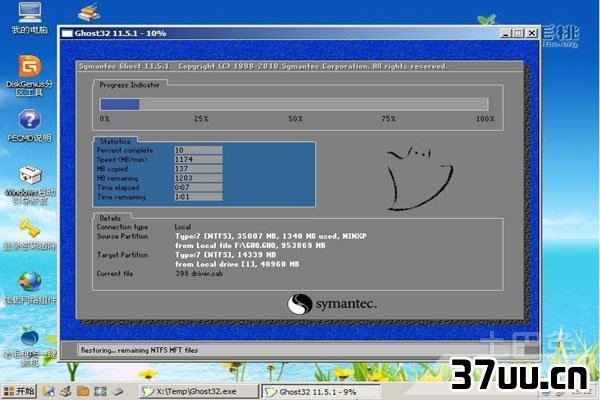Minimize the Ghost32 window
The width and height of the screenshot is (600, 400).
pyautogui.click(x=506, y=33)
